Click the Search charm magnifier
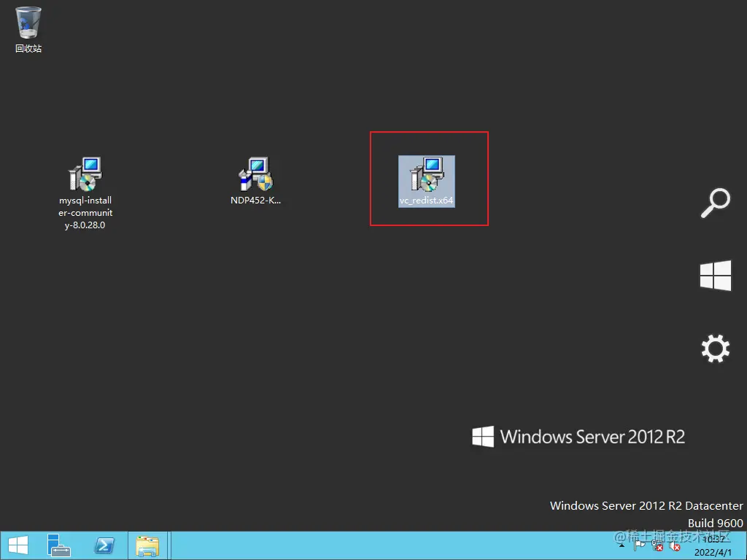 click(x=716, y=203)
